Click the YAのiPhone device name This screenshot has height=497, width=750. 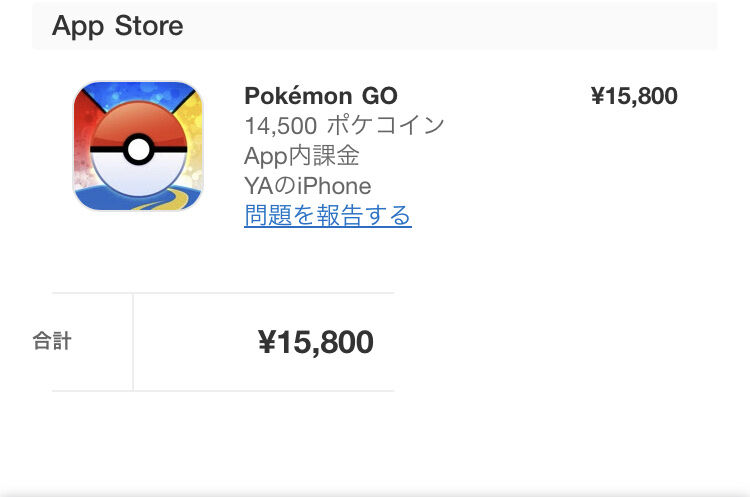tap(308, 186)
